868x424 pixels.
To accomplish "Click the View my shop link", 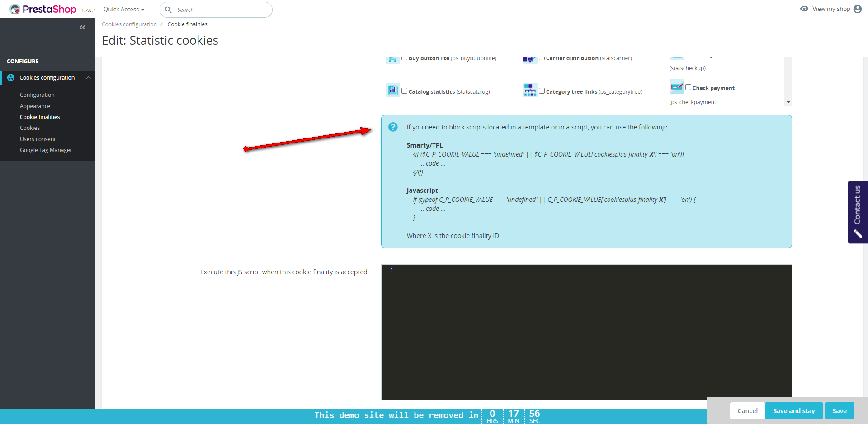I will 831,9.
